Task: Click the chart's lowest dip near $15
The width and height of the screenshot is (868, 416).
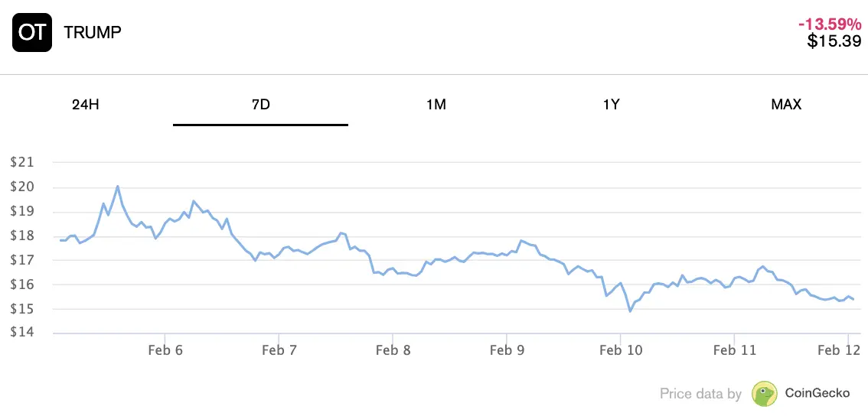Action: [x=630, y=311]
